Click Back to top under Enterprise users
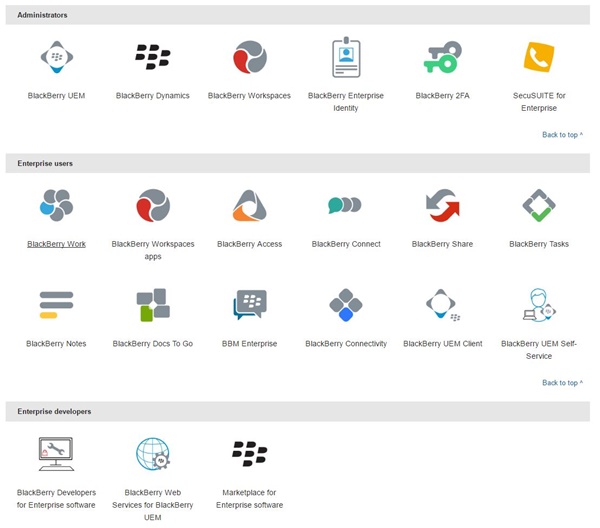Image resolution: width=600 pixels, height=528 pixels. click(x=562, y=383)
